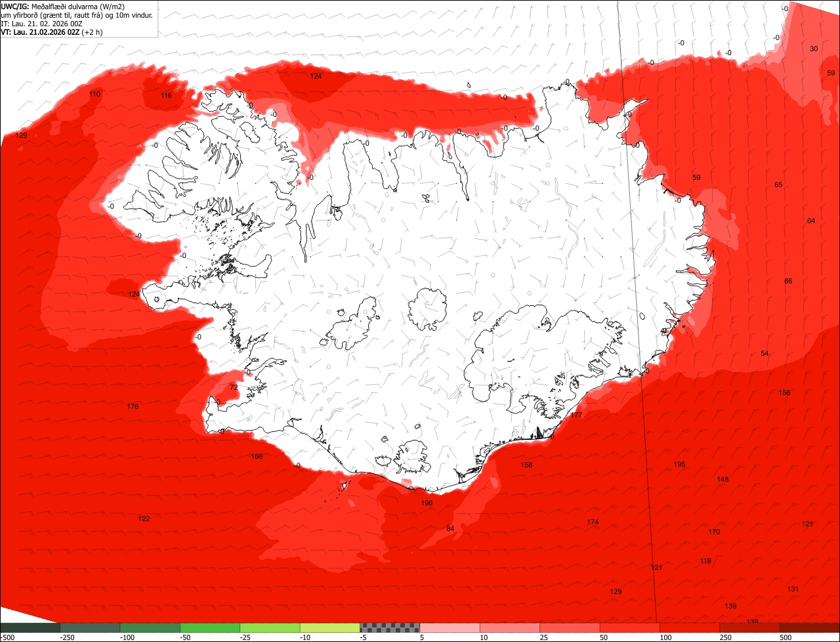Click the light green swatch between -25 and -10
This screenshot has height=642, width=840.
coord(270,628)
